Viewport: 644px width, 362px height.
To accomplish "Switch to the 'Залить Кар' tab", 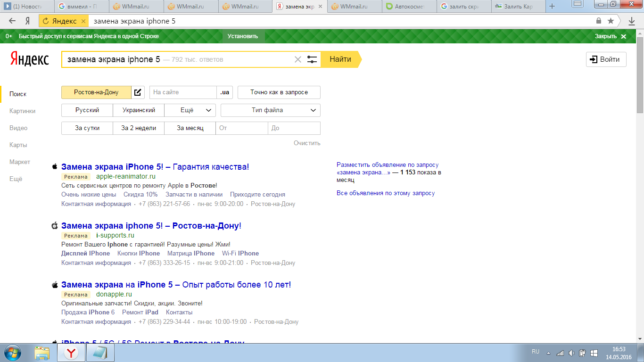I will (x=518, y=7).
